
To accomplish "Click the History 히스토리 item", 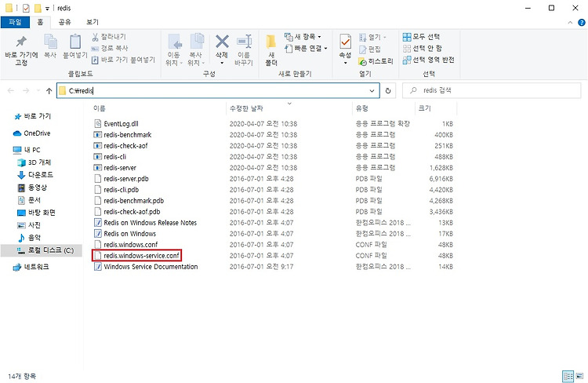I will [376, 61].
